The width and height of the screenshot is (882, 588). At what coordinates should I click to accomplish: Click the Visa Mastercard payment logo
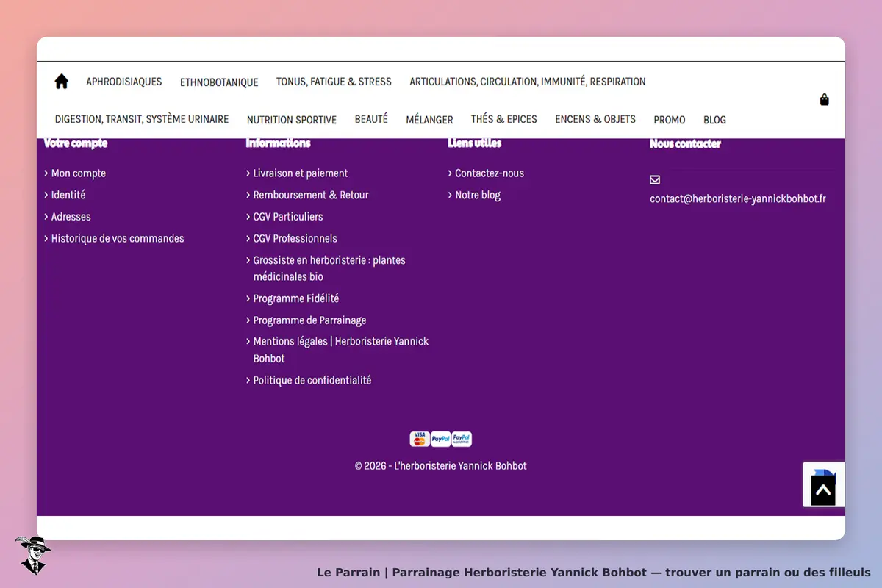(420, 439)
